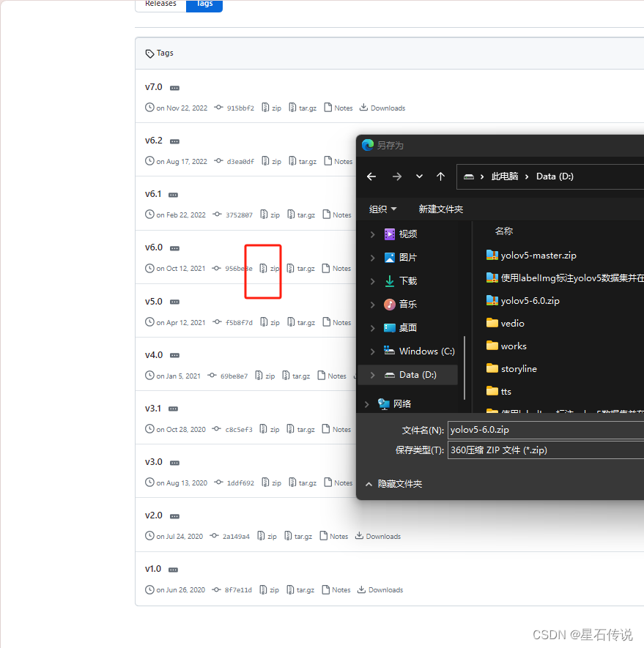
Task: Expand ellipsis details button next to v6.0
Action: click(174, 248)
